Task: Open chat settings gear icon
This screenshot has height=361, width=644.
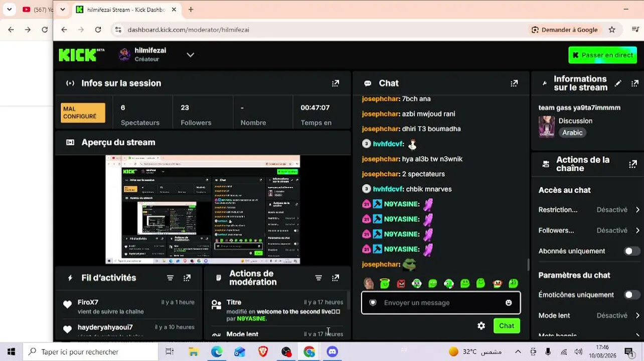Action: click(481, 326)
